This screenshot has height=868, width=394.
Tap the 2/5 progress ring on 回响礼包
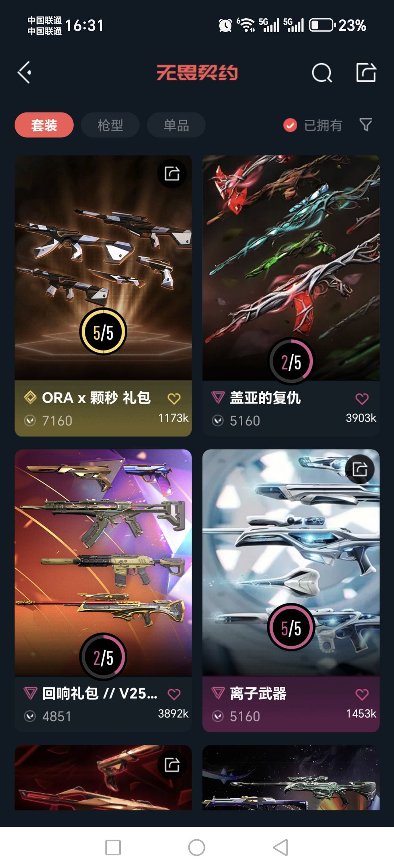[103, 657]
